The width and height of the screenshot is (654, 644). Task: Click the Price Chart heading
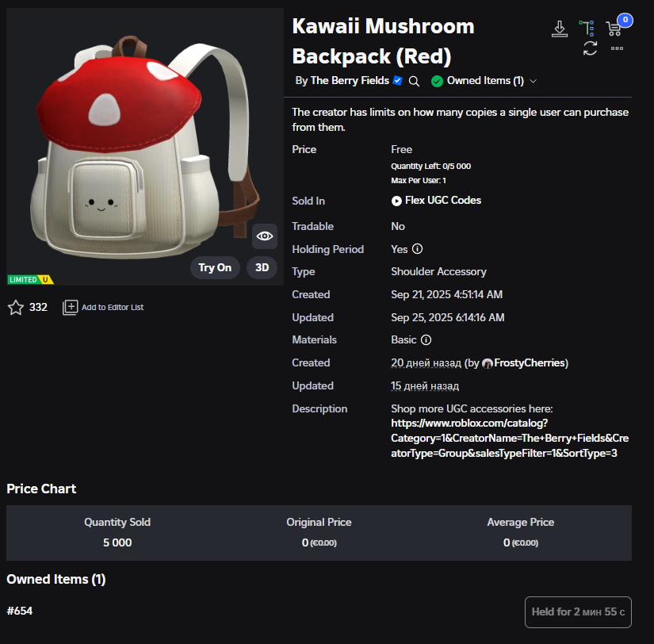click(41, 489)
